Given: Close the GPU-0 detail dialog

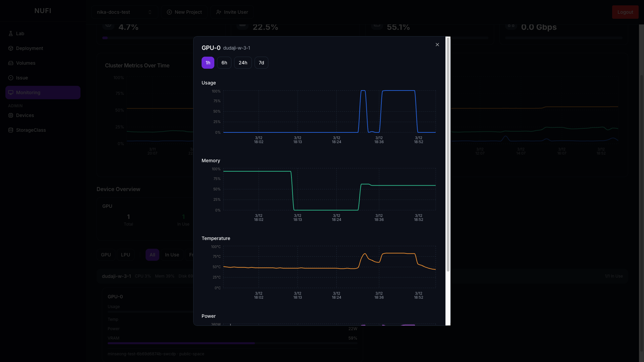Looking at the screenshot, I should point(437,45).
